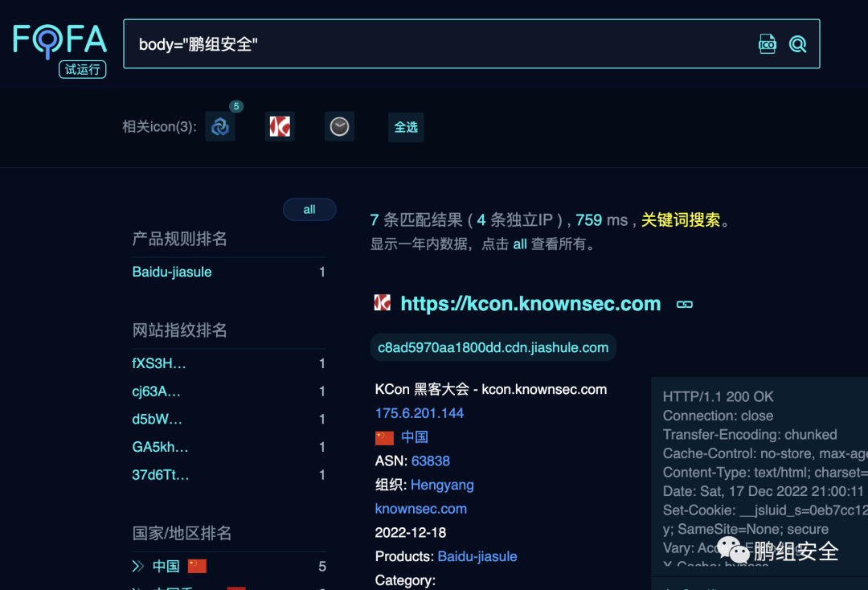
Task: Click the HTTP/1.1 200 OK header text
Action: pyautogui.click(x=718, y=397)
